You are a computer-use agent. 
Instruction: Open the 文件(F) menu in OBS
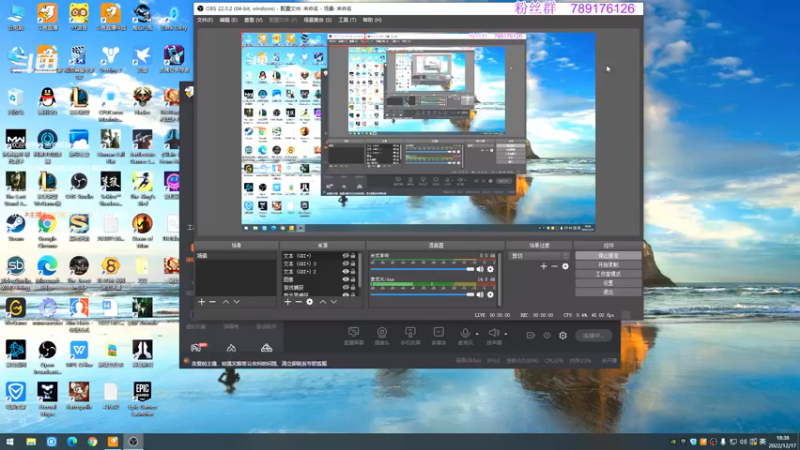(205, 20)
